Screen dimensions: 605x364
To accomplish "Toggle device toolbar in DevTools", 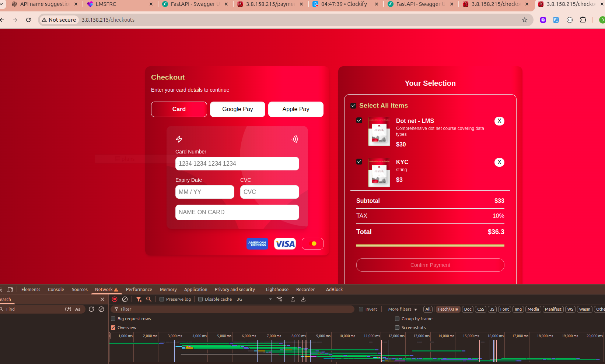I will (x=10, y=290).
